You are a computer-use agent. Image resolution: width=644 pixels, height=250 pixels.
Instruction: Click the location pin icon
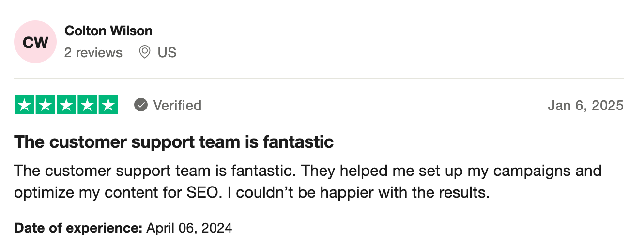tap(144, 52)
